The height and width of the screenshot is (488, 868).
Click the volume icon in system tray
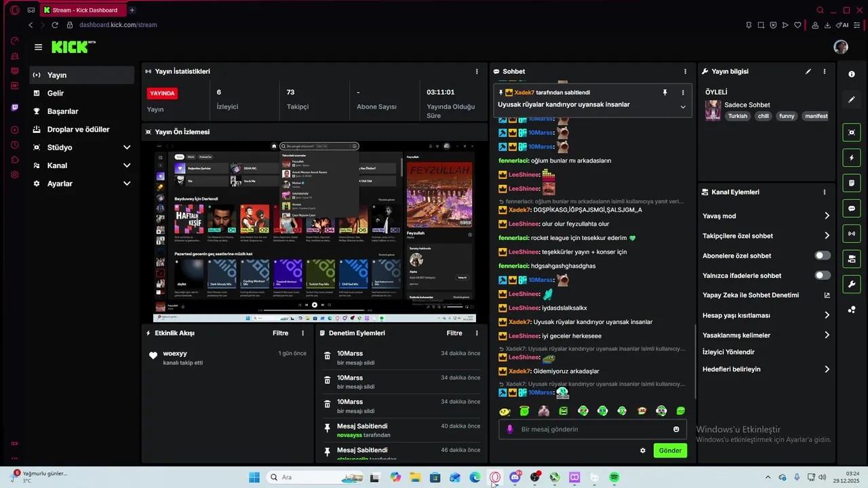(823, 477)
